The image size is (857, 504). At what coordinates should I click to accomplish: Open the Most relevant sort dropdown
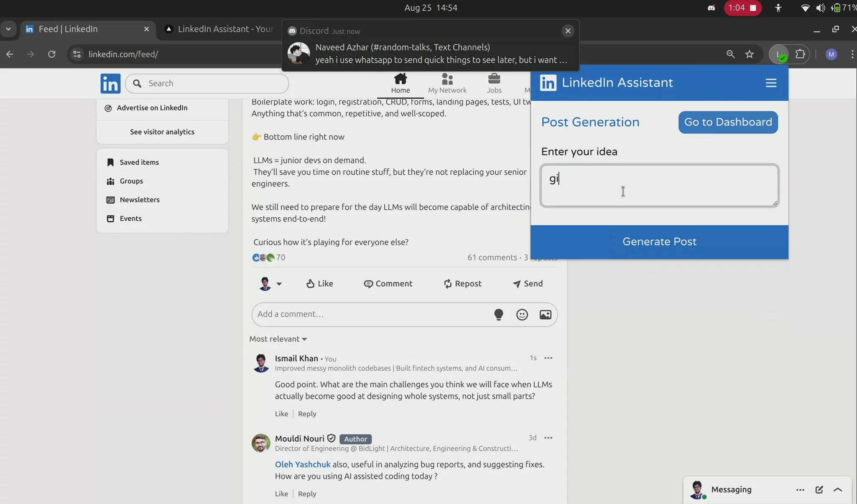278,339
